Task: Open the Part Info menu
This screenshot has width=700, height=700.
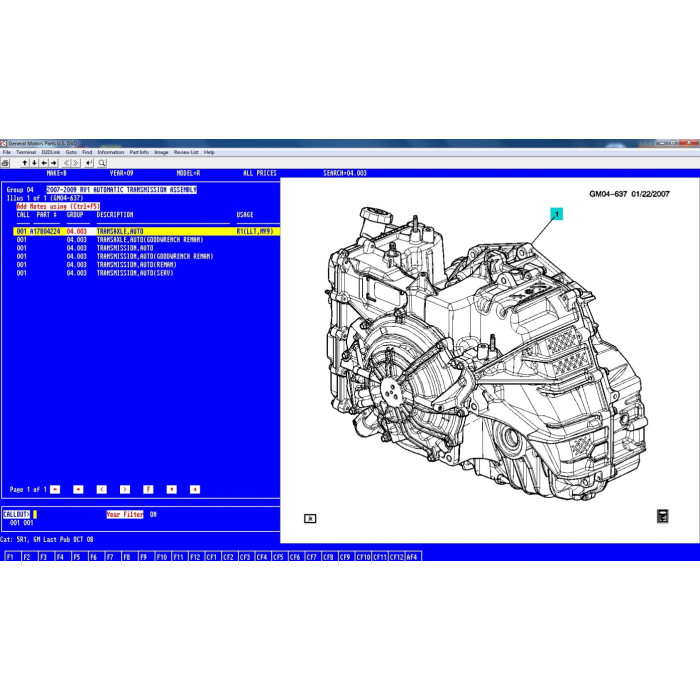Action: pyautogui.click(x=137, y=152)
